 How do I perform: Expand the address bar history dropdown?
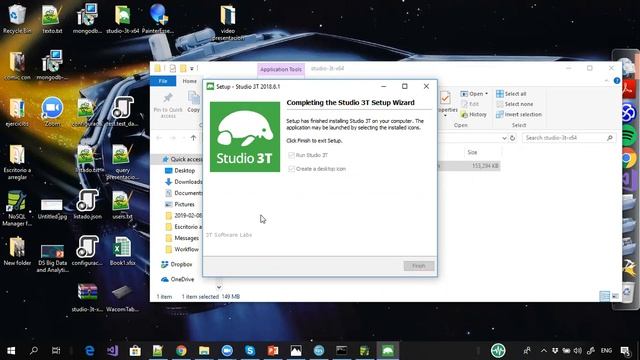504,138
